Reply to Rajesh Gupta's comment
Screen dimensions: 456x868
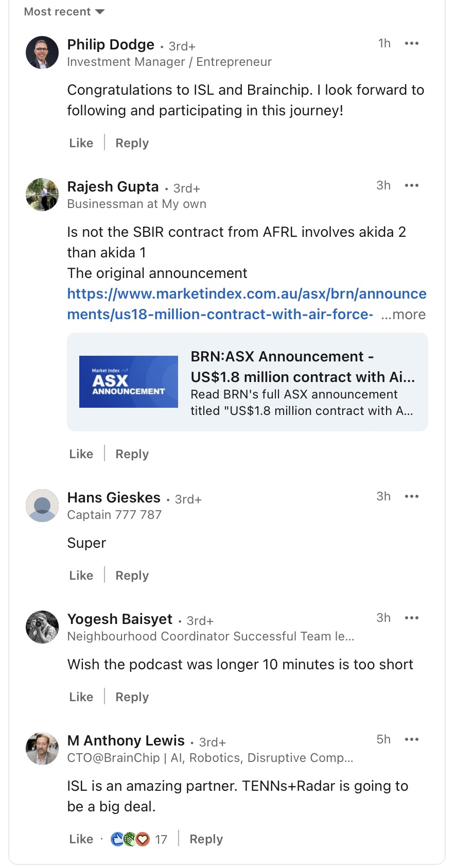click(x=132, y=454)
